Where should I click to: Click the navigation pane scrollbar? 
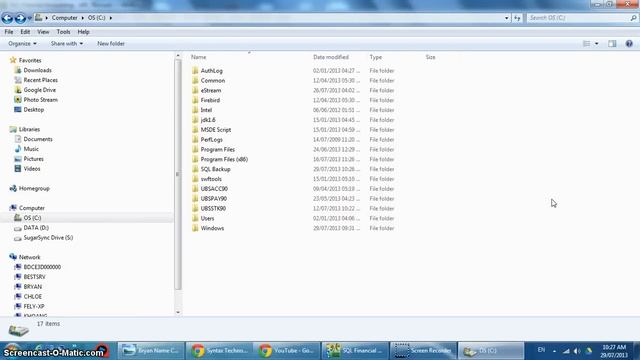pos(178,174)
